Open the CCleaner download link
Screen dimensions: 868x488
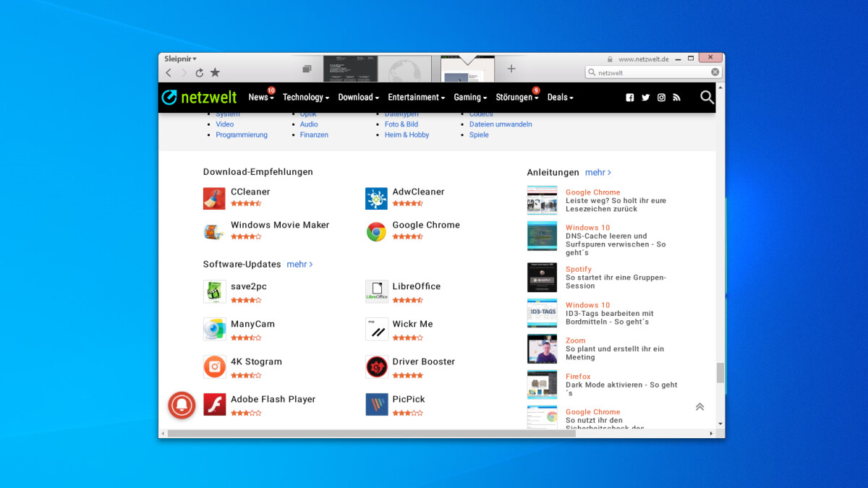point(250,192)
